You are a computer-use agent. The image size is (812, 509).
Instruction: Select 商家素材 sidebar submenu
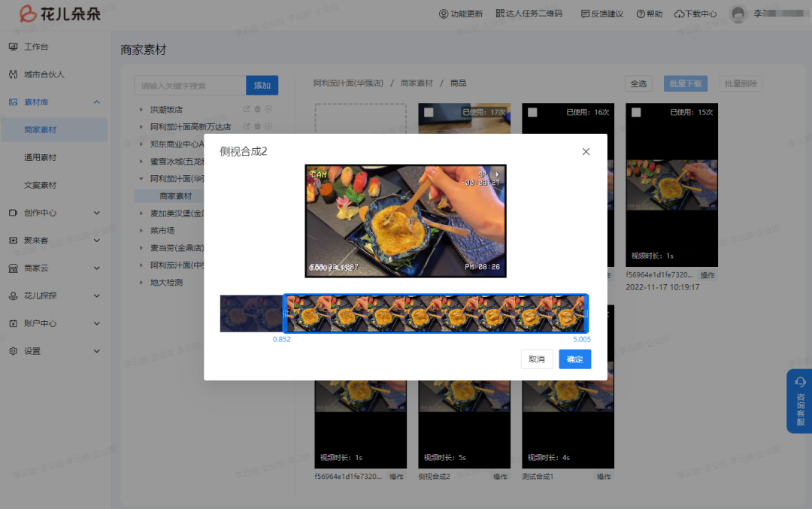click(x=54, y=130)
